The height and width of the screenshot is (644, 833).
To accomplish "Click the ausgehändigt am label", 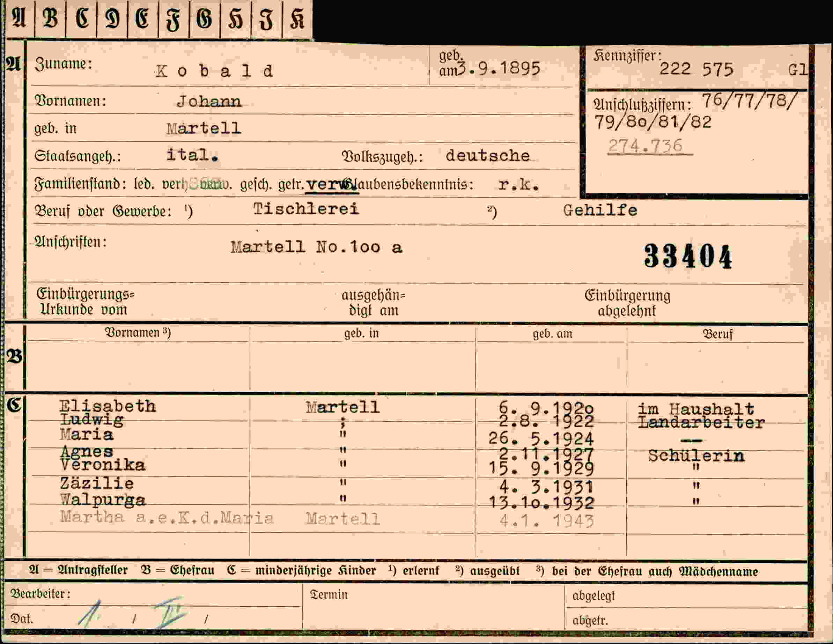I will pos(374,303).
